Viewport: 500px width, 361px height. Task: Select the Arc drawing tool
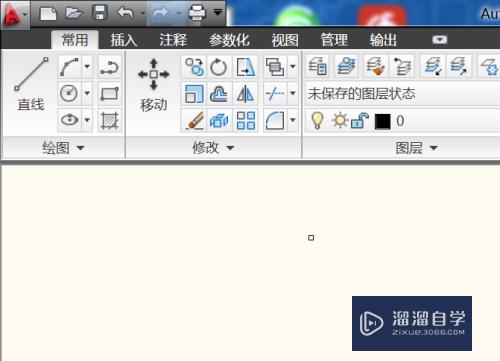69,67
